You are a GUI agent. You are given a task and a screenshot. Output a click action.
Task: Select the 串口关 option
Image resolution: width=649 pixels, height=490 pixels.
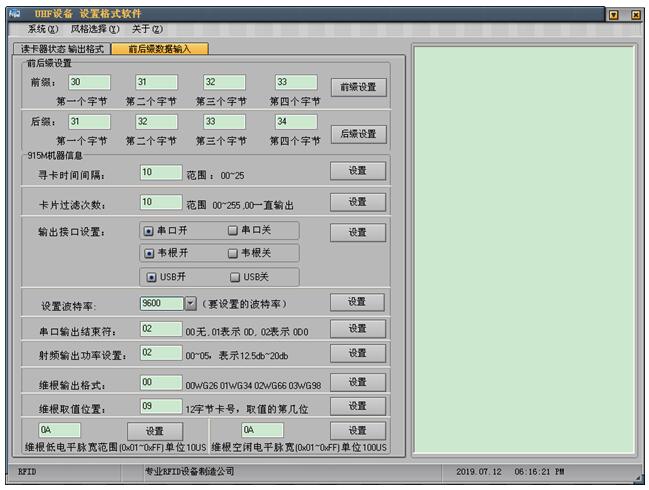coord(232,231)
